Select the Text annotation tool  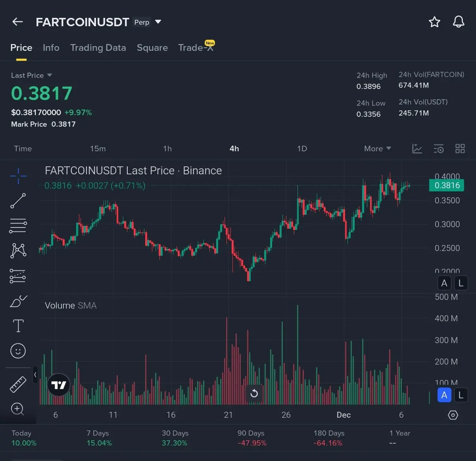(18, 326)
